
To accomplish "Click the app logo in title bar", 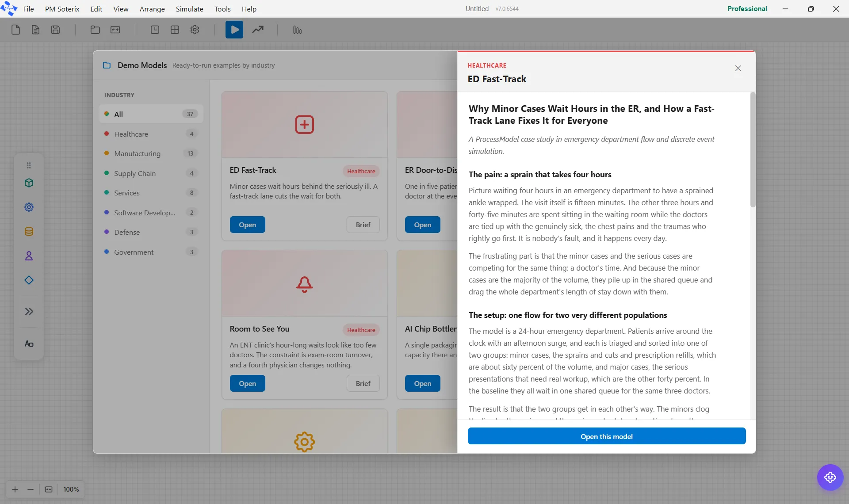I will coord(9,8).
